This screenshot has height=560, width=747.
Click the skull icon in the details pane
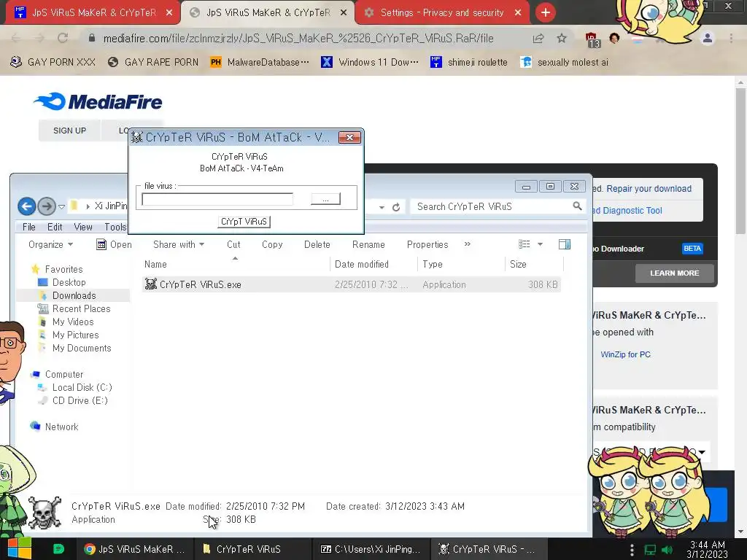pos(44,512)
